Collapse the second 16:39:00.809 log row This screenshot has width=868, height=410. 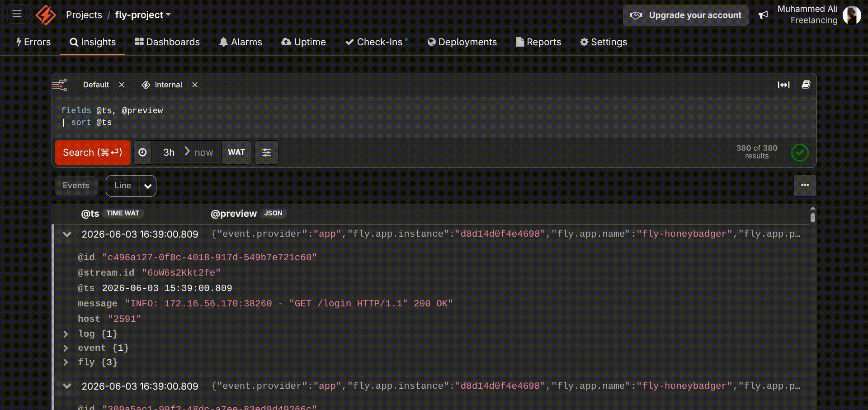pos(67,386)
